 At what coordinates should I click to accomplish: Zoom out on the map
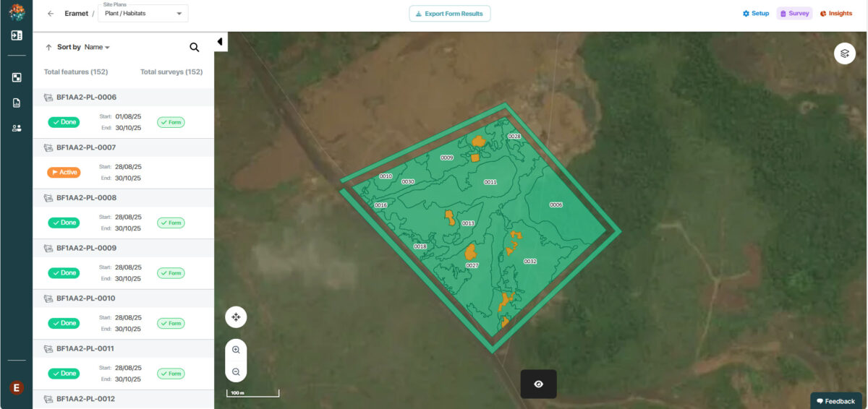click(x=236, y=371)
